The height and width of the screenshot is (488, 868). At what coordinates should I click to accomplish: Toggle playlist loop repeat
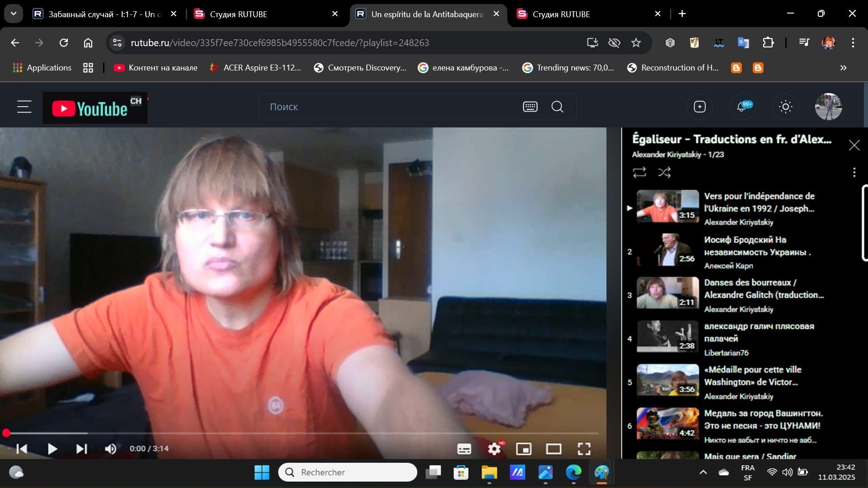point(639,172)
